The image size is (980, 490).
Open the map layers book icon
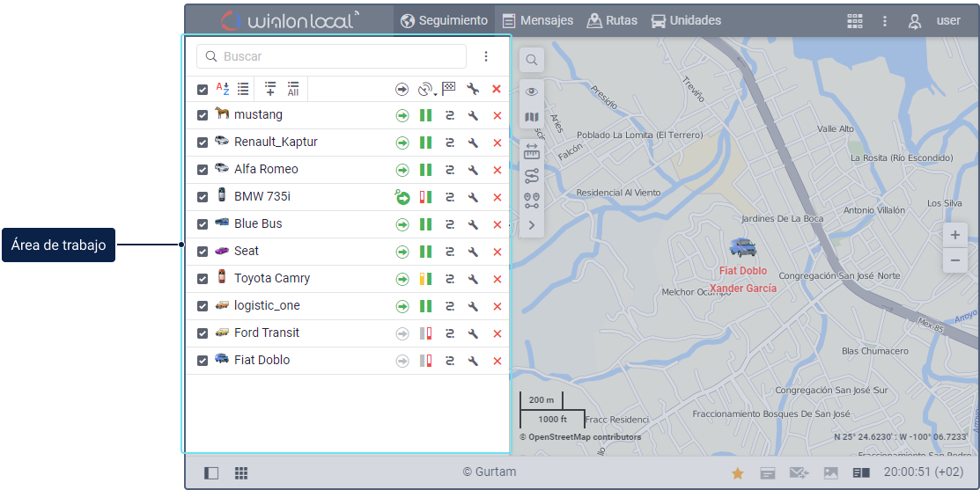point(532,117)
